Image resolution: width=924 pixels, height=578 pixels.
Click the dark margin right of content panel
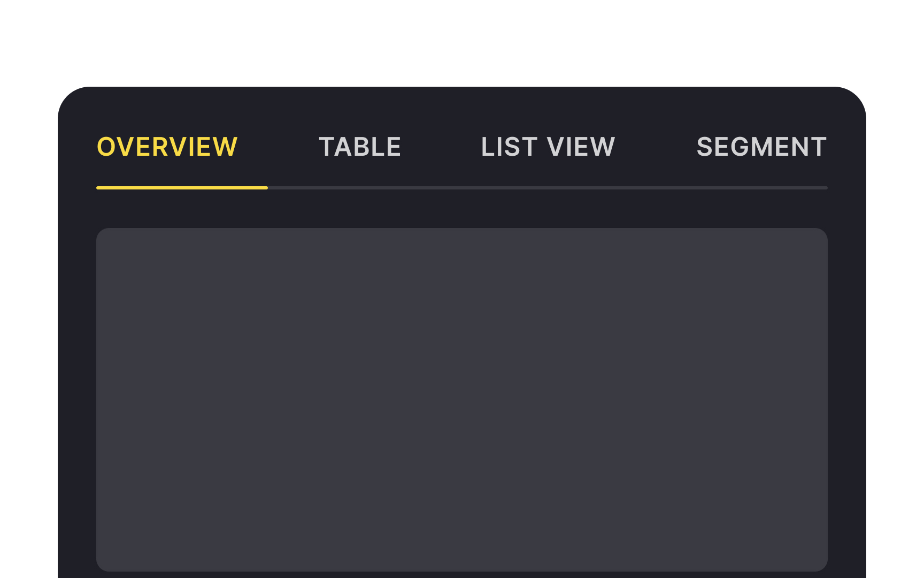coord(847,399)
